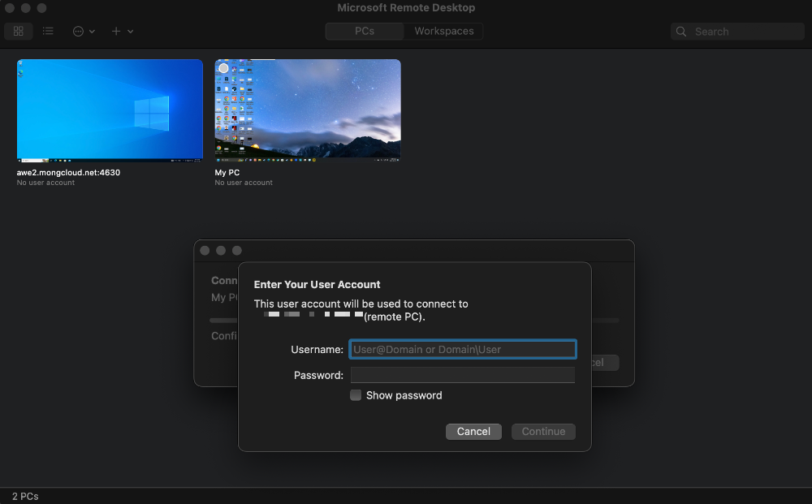This screenshot has height=504, width=812.
Task: Click the main window red close button
Action: [x=9, y=8]
